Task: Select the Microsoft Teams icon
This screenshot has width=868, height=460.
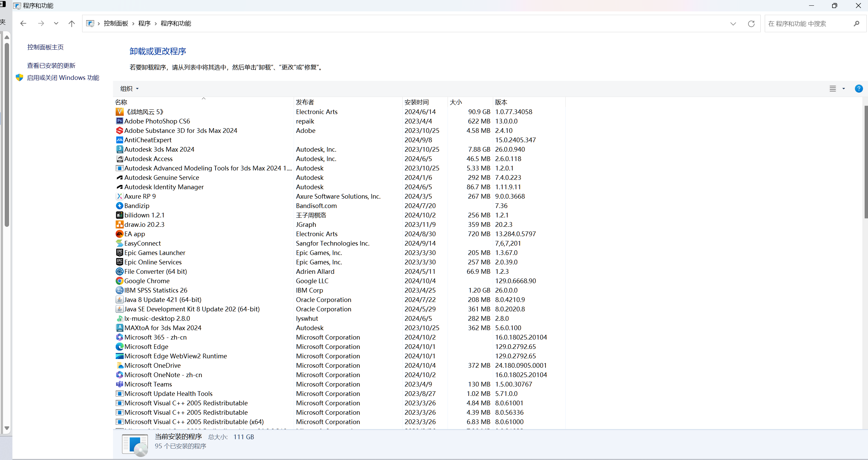Action: [x=119, y=384]
